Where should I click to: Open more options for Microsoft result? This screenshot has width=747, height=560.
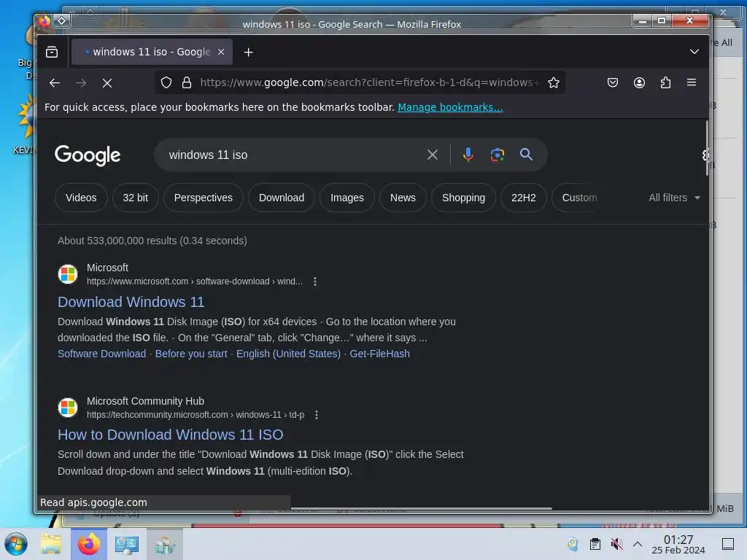315,281
